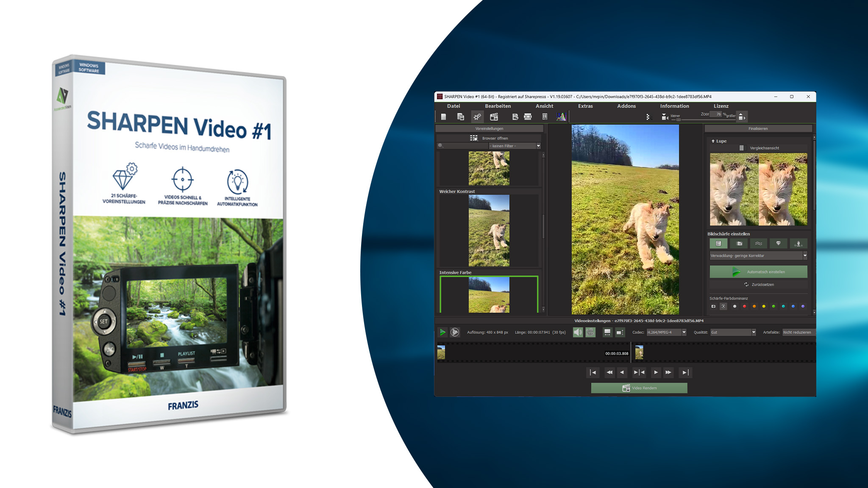The width and height of the screenshot is (868, 488).
Task: Open a new file with the blank page icon
Action: [444, 117]
